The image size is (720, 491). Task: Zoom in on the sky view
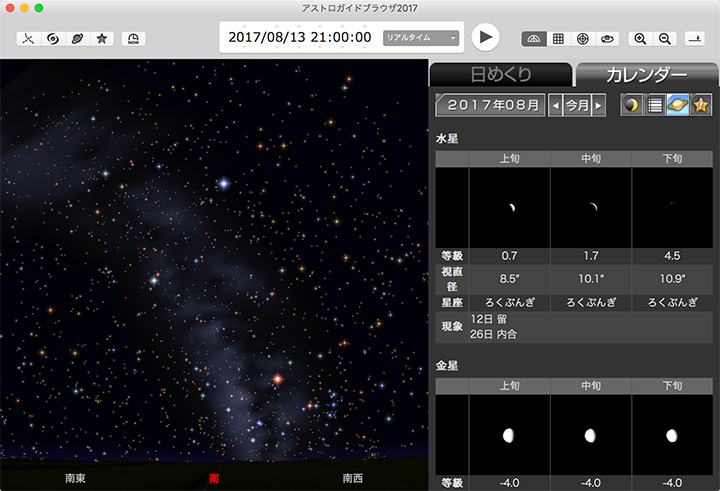(x=640, y=39)
